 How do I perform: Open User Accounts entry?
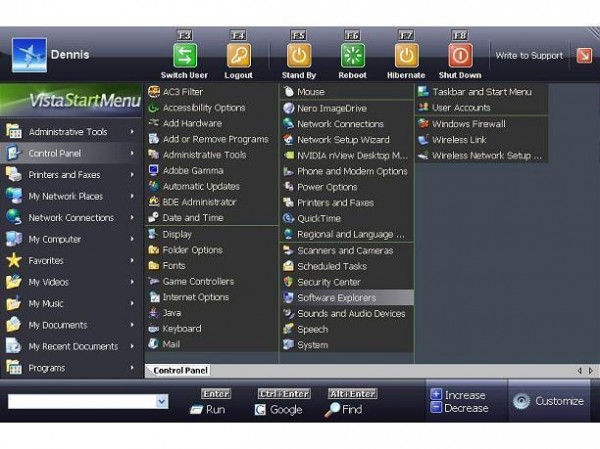point(481,108)
